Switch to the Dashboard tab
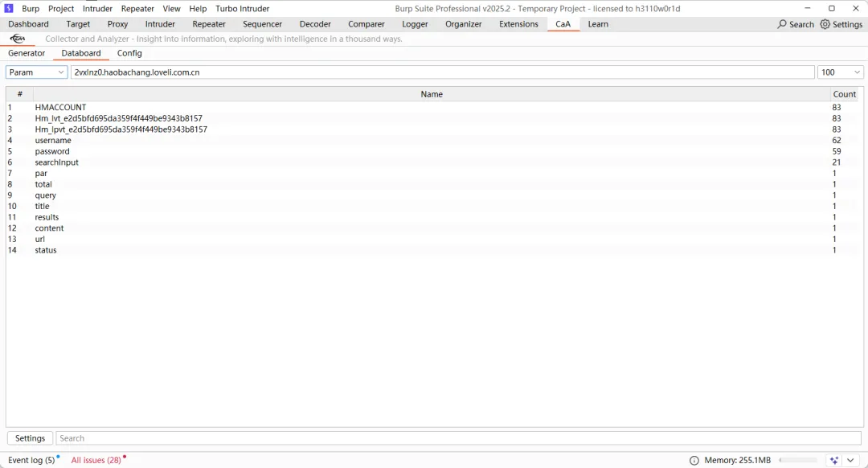This screenshot has height=468, width=868. 28,24
